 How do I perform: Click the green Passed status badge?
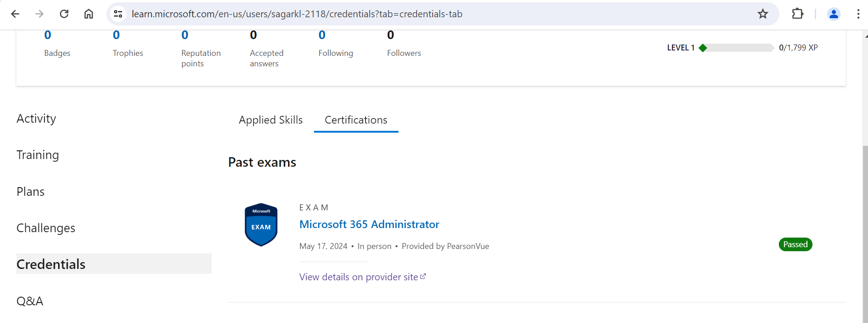pyautogui.click(x=795, y=244)
